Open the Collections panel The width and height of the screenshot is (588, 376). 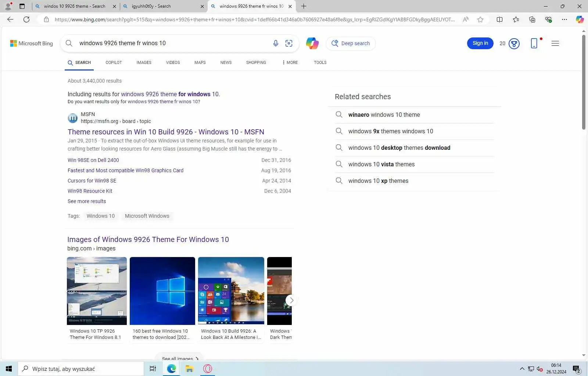click(x=532, y=19)
